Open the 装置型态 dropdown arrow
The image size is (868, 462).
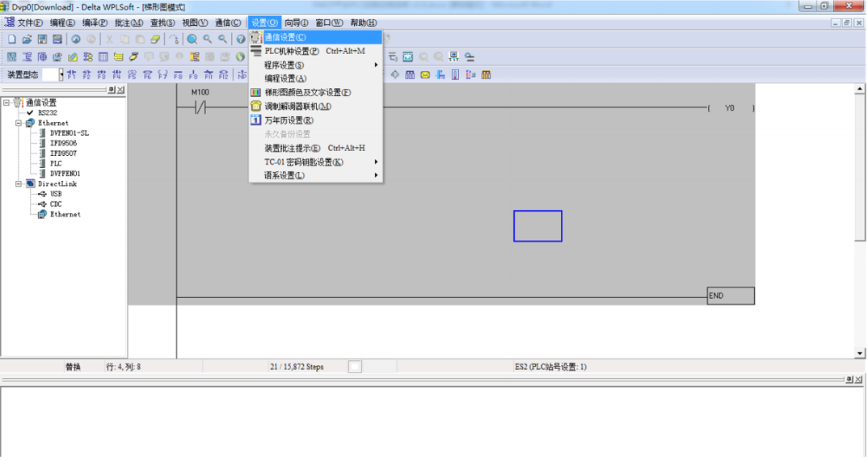61,74
